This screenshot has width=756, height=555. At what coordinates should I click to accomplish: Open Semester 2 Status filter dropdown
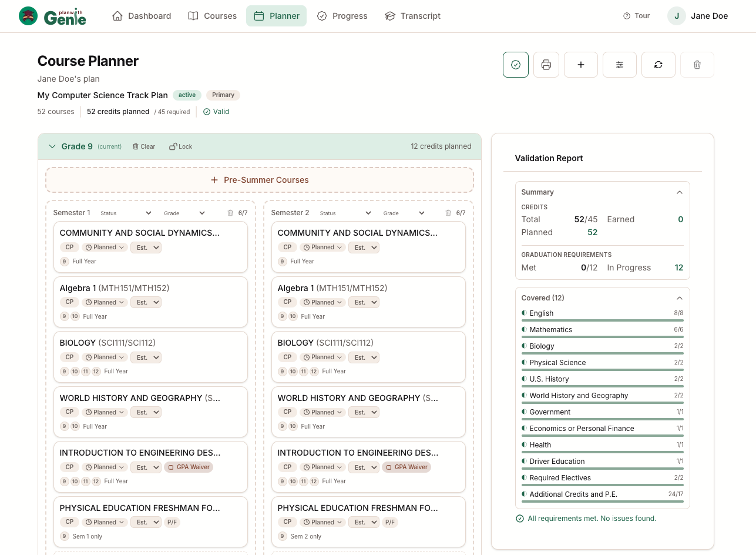click(346, 213)
